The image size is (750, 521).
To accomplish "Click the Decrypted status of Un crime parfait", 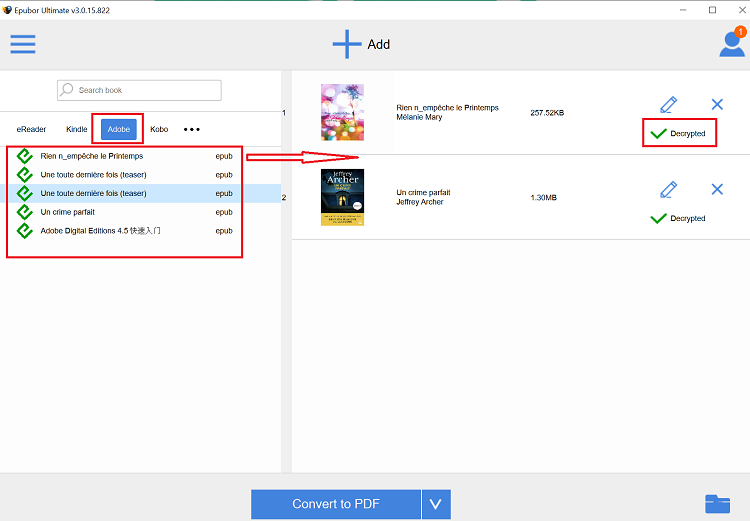I will coord(678,218).
